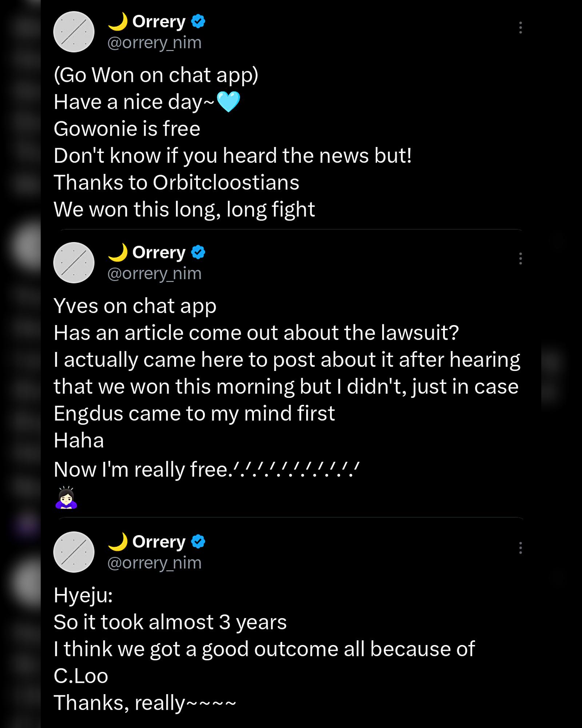Click the Orrery display name on third tweet
Viewport: 582px width, 728px height.
pyautogui.click(x=159, y=542)
